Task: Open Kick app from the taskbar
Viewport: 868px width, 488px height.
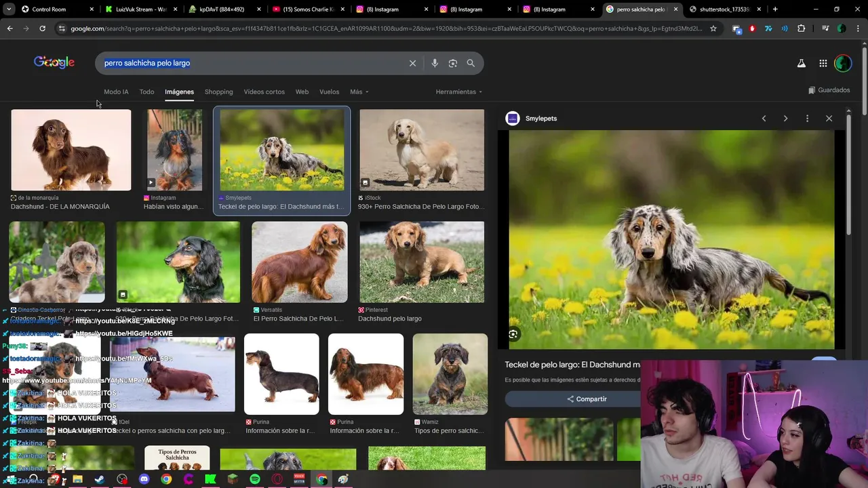Action: point(210,479)
